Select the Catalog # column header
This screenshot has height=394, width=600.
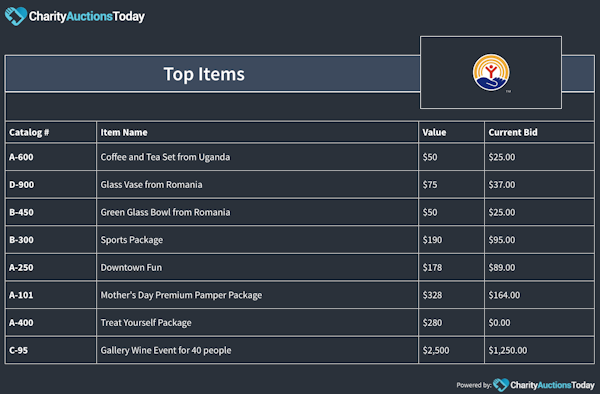point(29,132)
